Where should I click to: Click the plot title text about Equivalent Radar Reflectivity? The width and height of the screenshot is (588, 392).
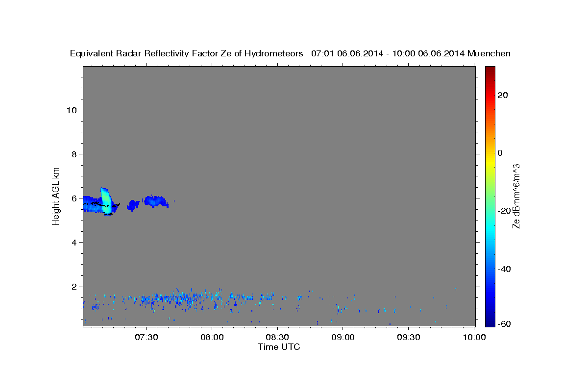pos(290,53)
